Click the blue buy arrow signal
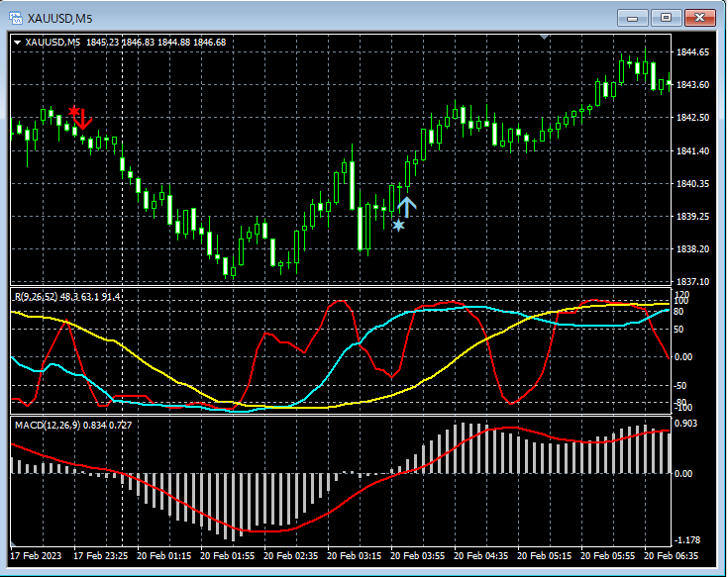This screenshot has width=728, height=577. (x=407, y=207)
